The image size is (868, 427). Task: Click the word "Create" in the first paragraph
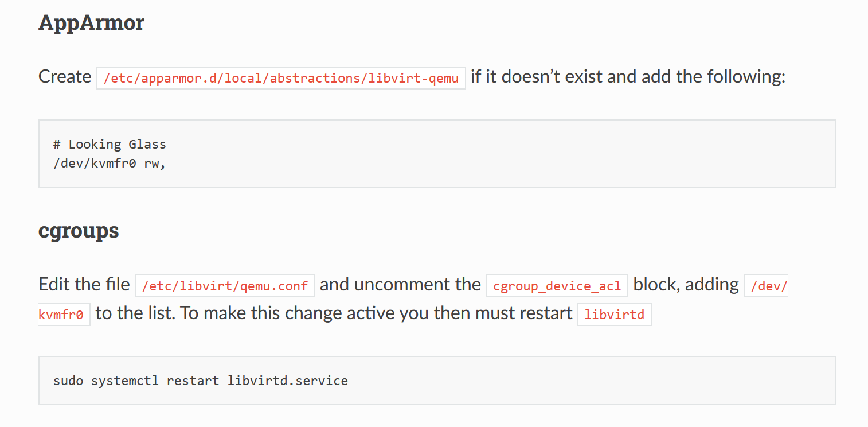pyautogui.click(x=65, y=77)
